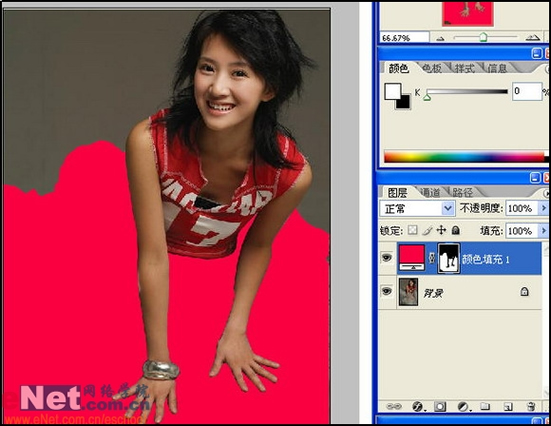Screen dimensions: 551x426
Task: Hide the 背景 layer using its eye icon
Action: click(387, 291)
